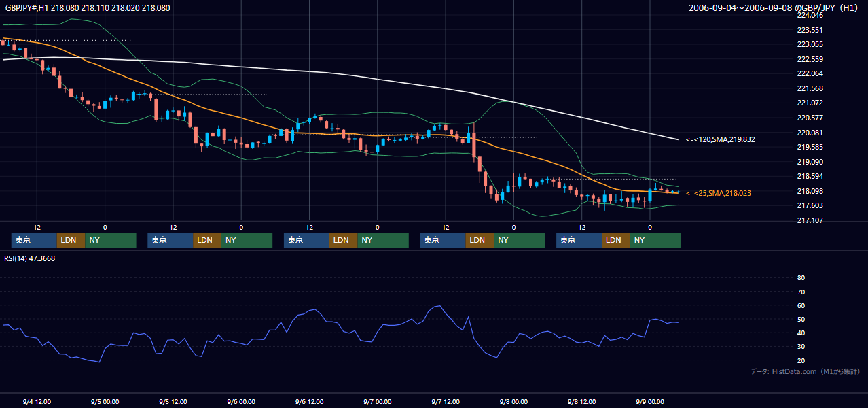Viewport: 868px width, 408px height.
Task: Click the RSI level label 40
Action: click(801, 333)
